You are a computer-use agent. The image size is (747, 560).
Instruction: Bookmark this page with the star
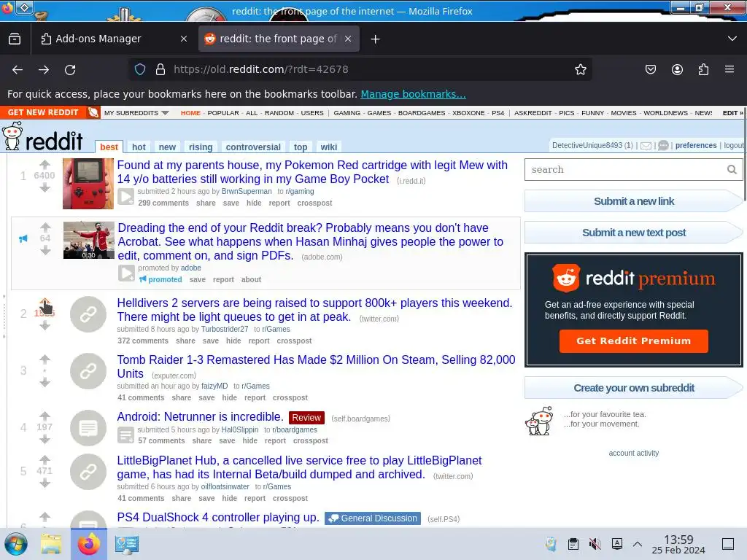(580, 69)
